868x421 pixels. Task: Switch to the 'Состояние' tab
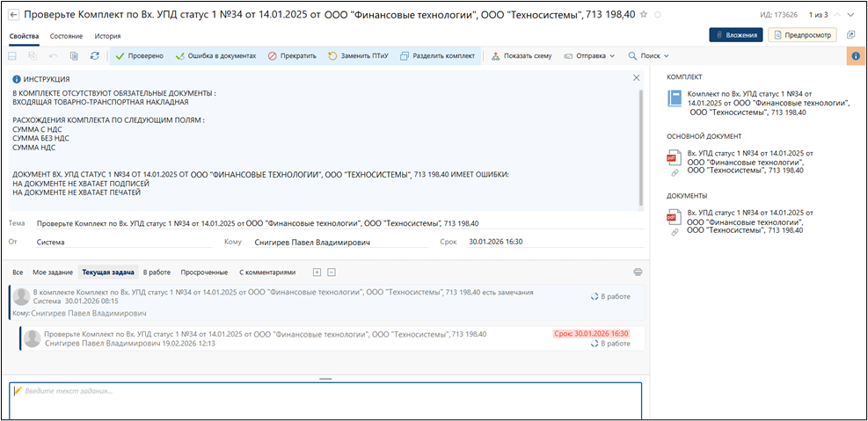pos(66,36)
